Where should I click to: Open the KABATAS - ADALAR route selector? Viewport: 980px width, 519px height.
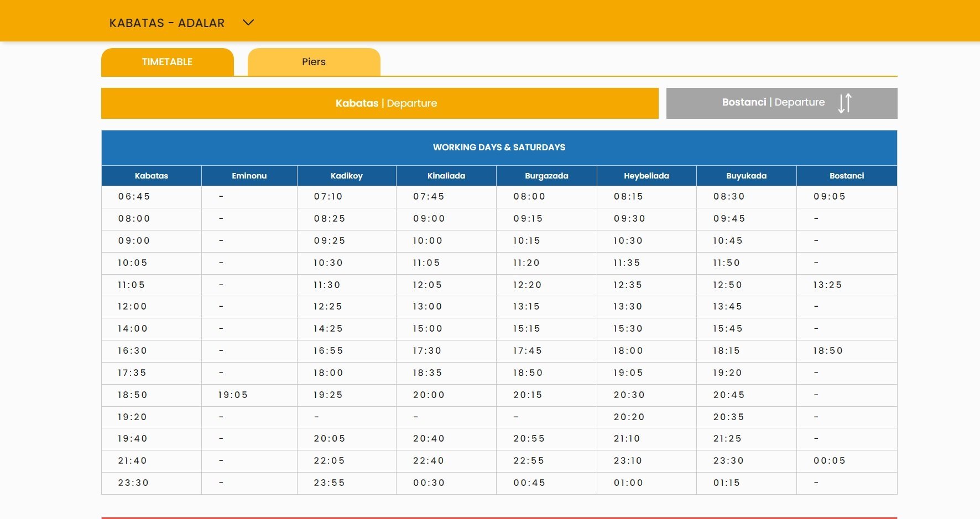click(166, 23)
